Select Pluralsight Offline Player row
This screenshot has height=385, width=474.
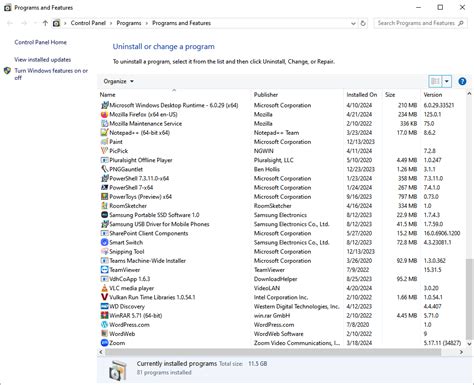[x=282, y=160]
